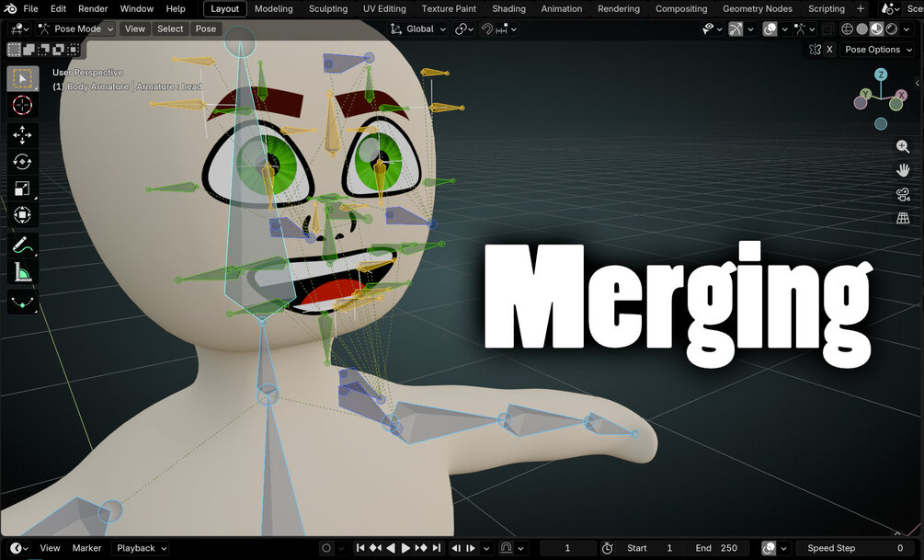Click the pan hand viewport icon
This screenshot has height=560, width=924.
point(902,170)
